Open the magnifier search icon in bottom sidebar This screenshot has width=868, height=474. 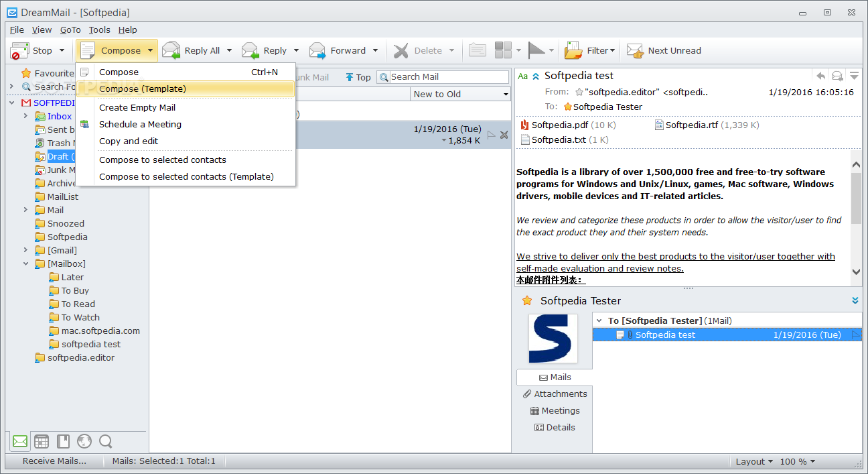[x=106, y=441]
